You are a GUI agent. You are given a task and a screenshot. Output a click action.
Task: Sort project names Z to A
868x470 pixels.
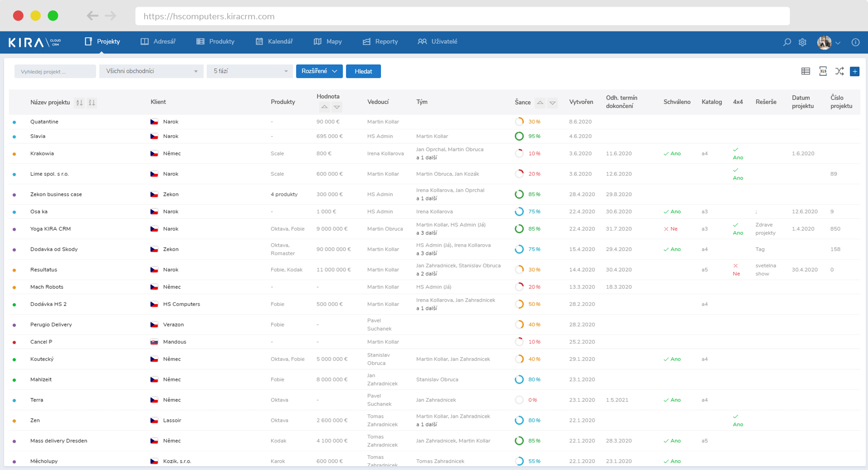pyautogui.click(x=92, y=102)
